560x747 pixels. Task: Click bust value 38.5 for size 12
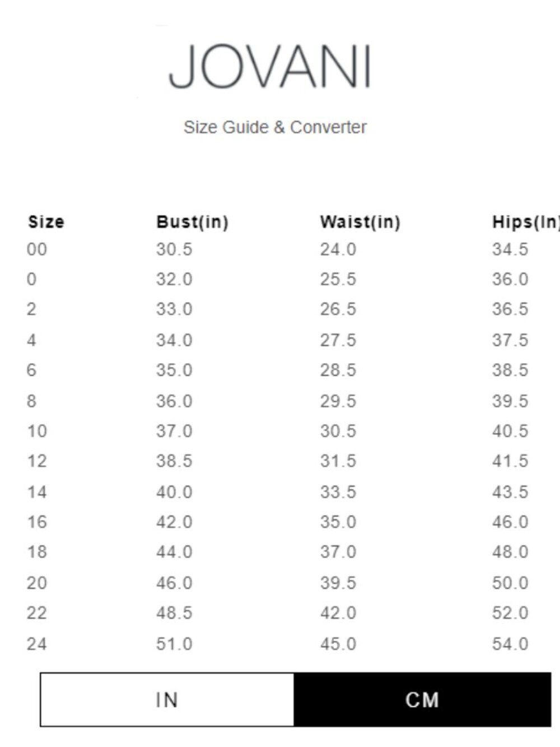pyautogui.click(x=174, y=461)
